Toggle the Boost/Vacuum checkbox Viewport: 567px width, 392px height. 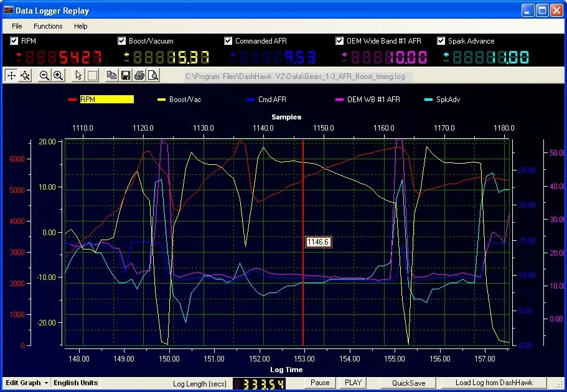point(122,41)
